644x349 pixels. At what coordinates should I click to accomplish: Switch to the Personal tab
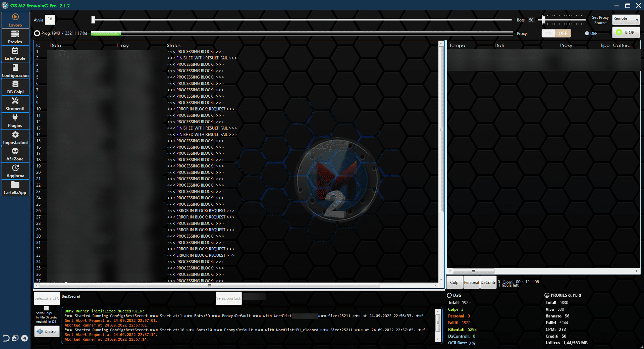coord(471,283)
